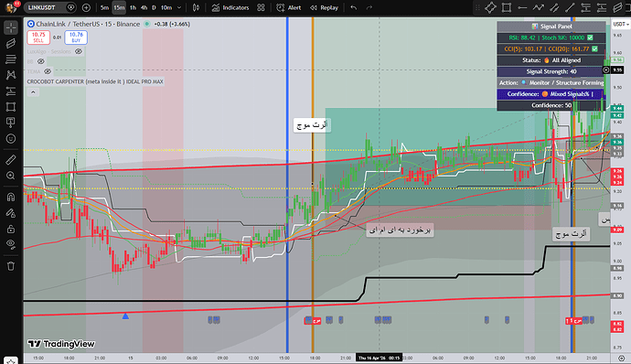The height and width of the screenshot is (364, 631).
Task: Toggle visibility of LuxAlgo - Sessions indicator
Action: (x=79, y=51)
